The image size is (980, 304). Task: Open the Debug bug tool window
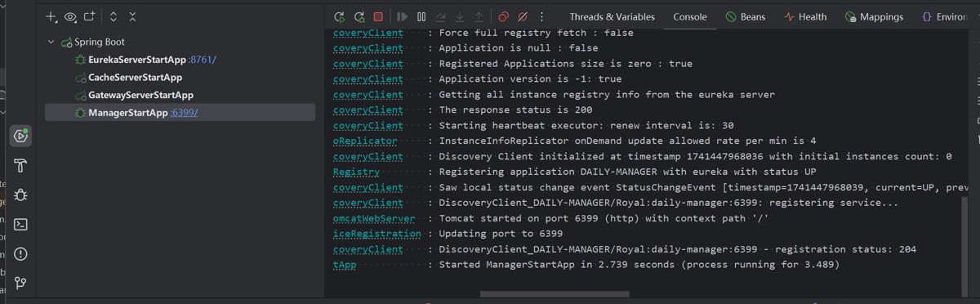[20, 195]
